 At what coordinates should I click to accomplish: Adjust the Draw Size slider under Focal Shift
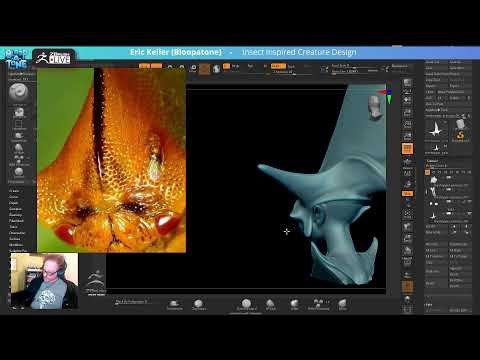point(355,71)
